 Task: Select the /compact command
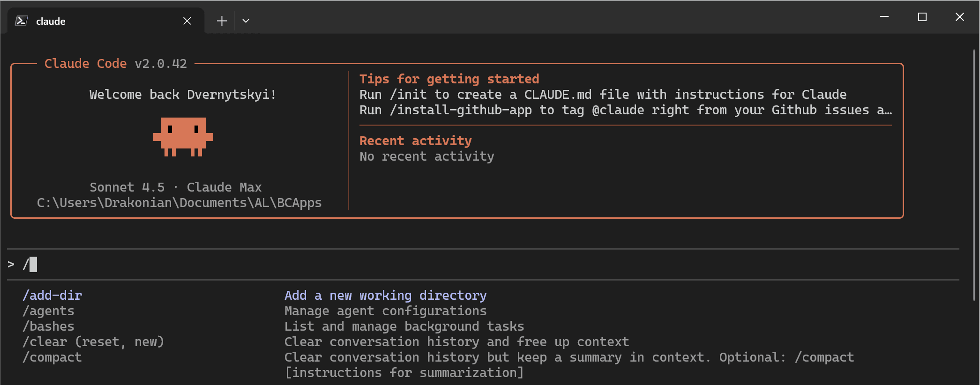pyautogui.click(x=52, y=357)
